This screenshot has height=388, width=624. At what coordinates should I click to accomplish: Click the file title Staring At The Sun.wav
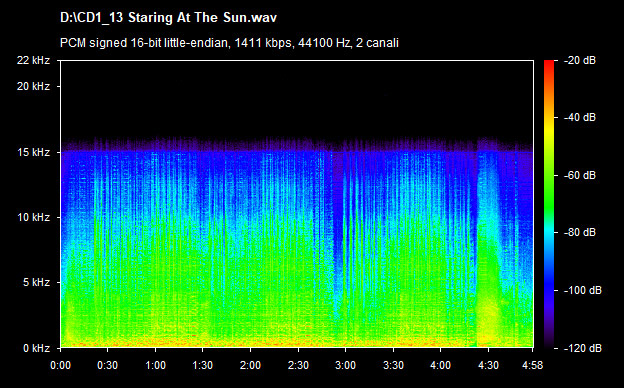(x=168, y=18)
